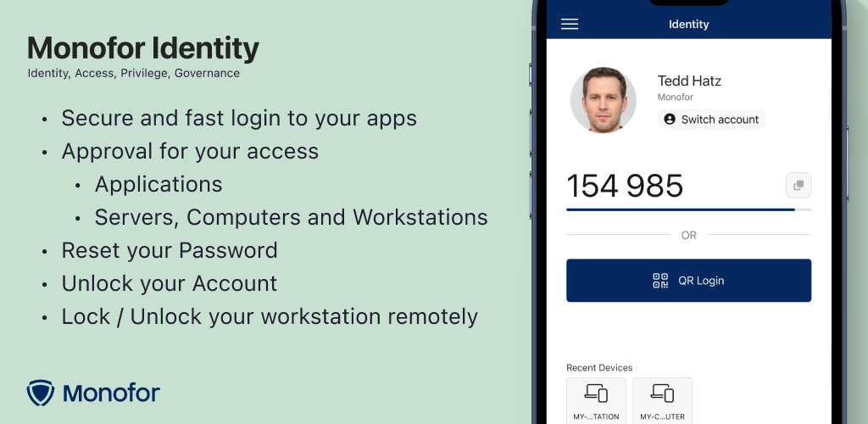Screen dimensions: 868x424
Task: Click the OR divider text
Action: [688, 235]
